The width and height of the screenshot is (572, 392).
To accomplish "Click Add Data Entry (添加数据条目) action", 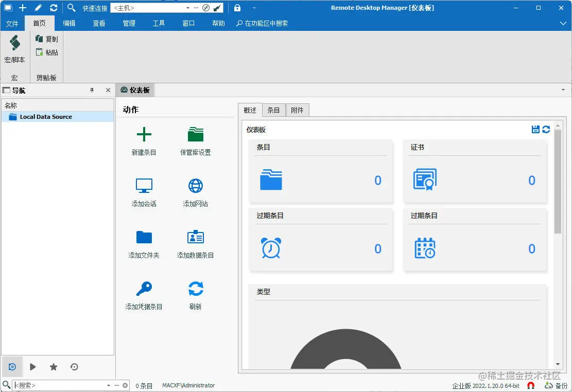I will [196, 244].
